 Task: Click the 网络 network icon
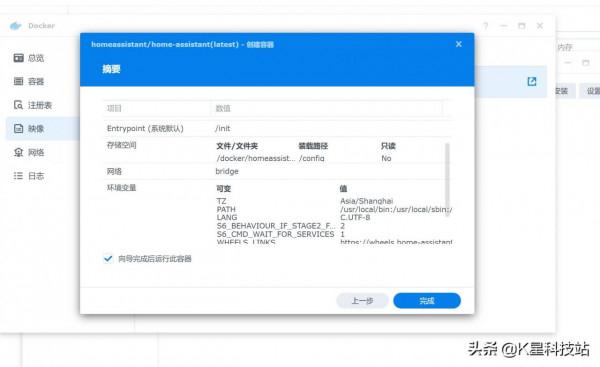click(18, 152)
